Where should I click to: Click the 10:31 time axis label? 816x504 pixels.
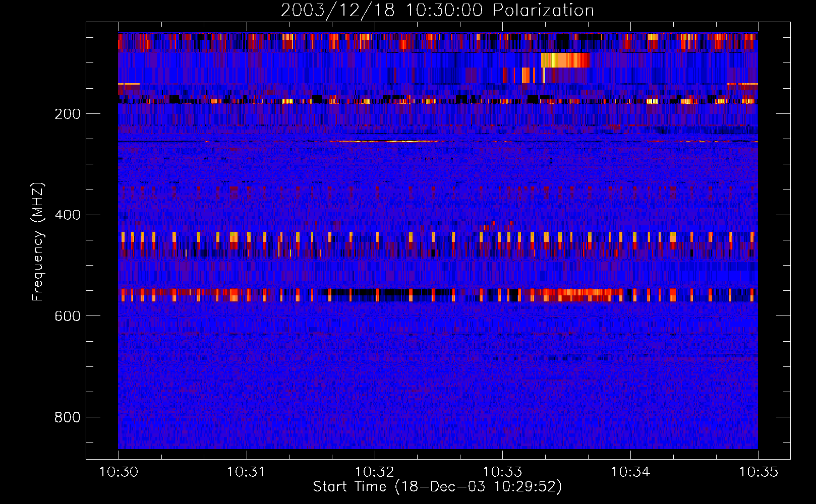246,472
